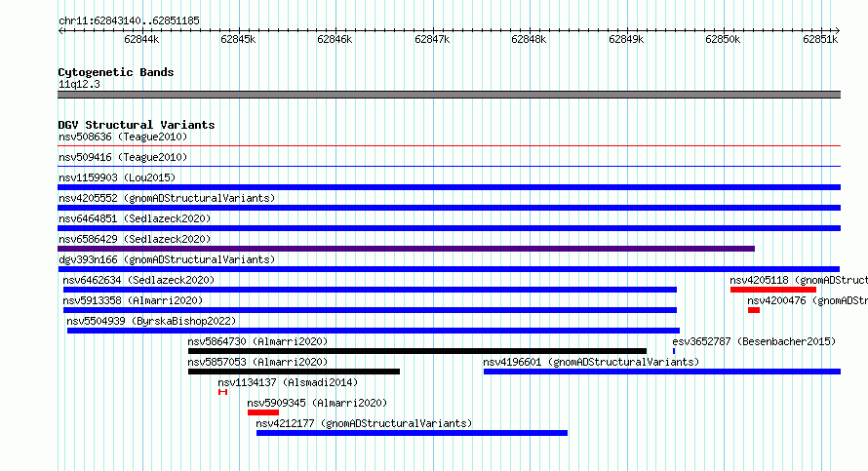Image resolution: width=868 pixels, height=471 pixels.
Task: Click the nsv4205118 variant label
Action: point(799,280)
